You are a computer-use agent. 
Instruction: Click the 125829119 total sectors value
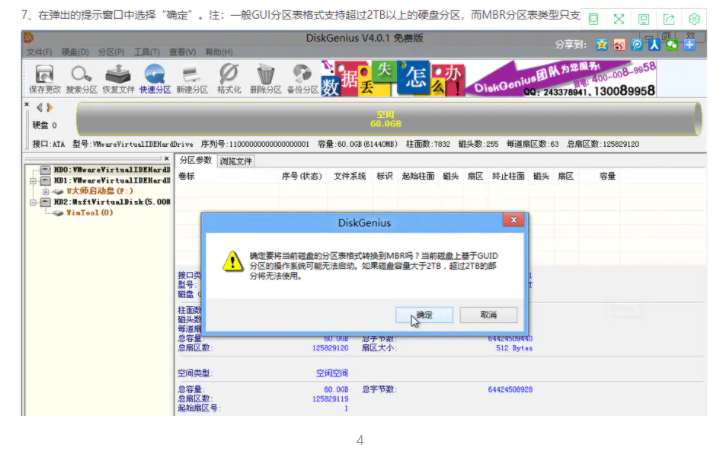tap(330, 399)
